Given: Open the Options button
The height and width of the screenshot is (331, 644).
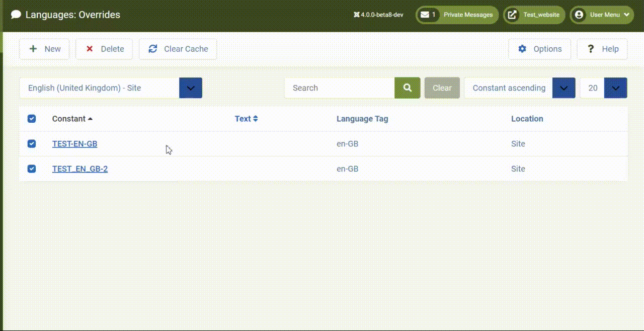Looking at the screenshot, I should [x=539, y=49].
